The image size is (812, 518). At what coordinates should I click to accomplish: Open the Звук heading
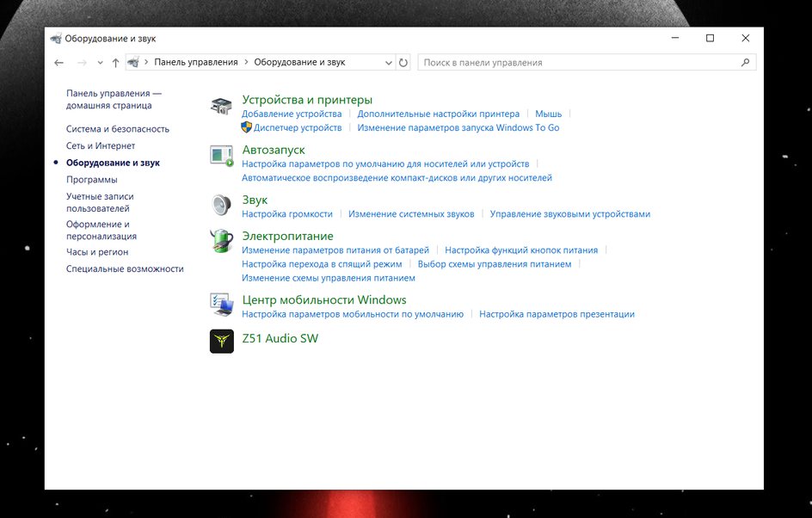pos(255,200)
